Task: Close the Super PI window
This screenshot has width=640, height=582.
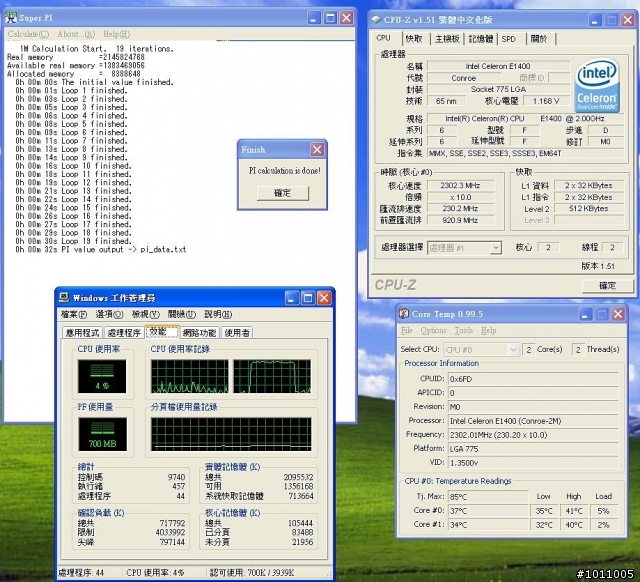Action: [x=347, y=18]
